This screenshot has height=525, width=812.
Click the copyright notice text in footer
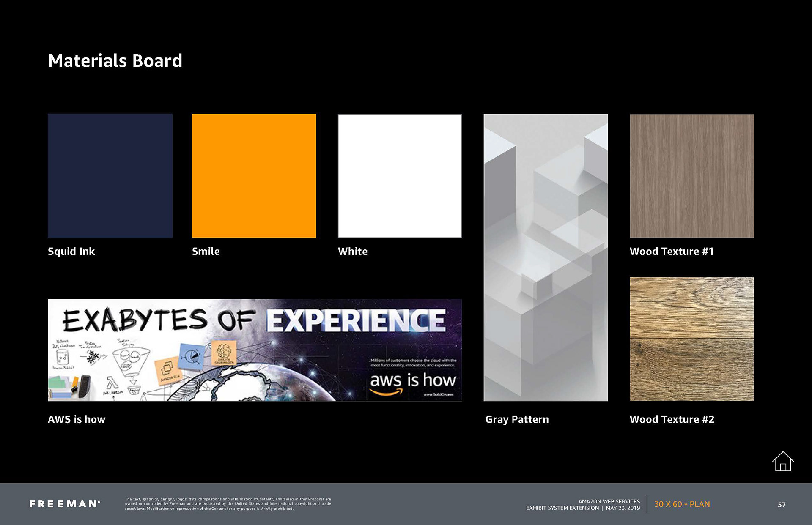(x=228, y=504)
